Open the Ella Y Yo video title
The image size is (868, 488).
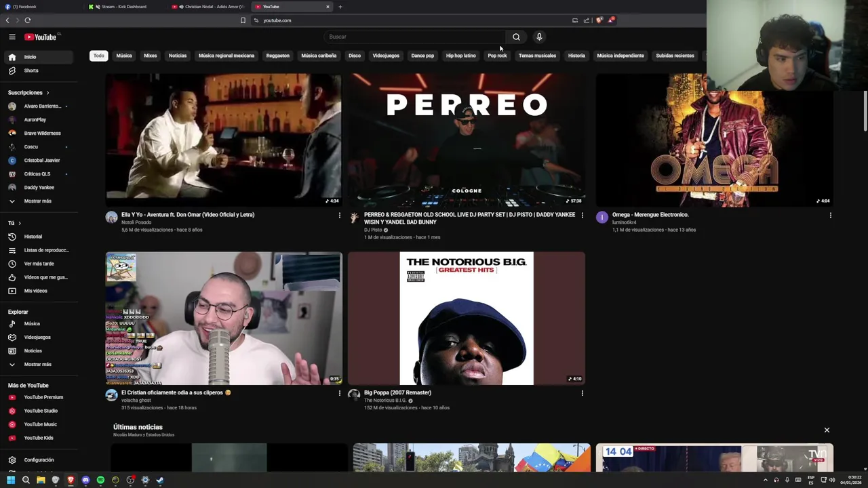188,215
